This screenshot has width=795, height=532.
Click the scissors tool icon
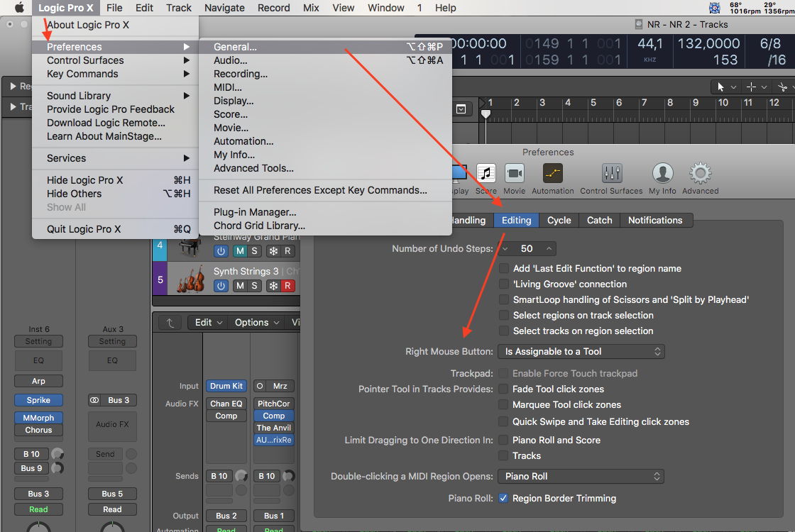pyautogui.click(x=782, y=87)
